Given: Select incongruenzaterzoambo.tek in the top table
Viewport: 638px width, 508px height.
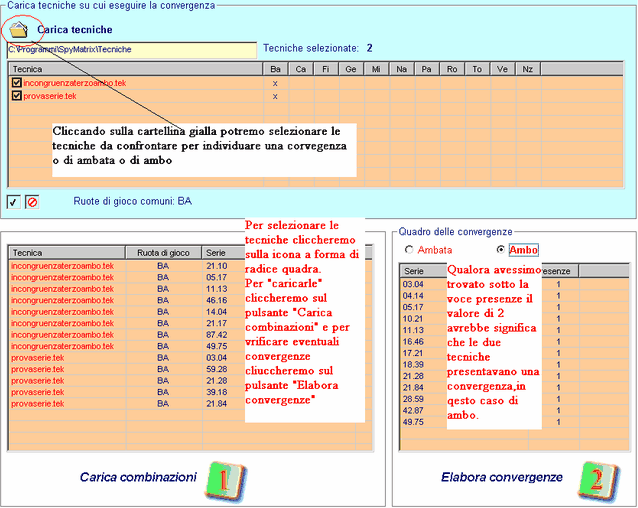Looking at the screenshot, I should (74, 83).
